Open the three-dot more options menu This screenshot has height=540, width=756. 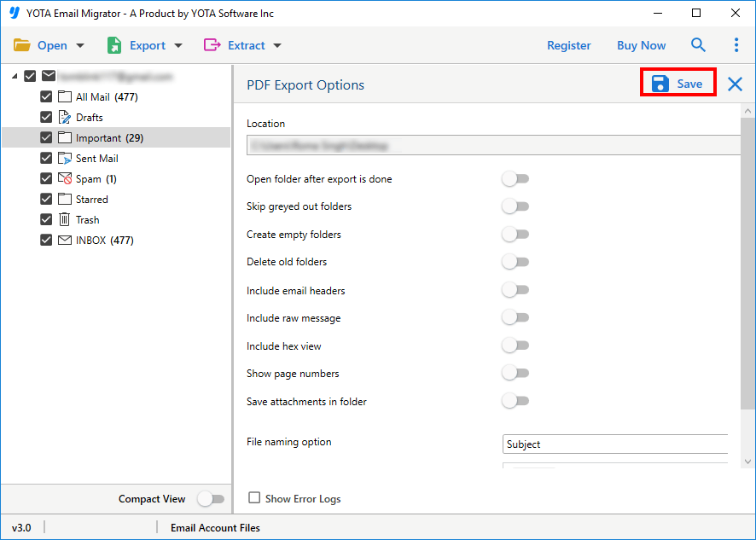coord(736,45)
